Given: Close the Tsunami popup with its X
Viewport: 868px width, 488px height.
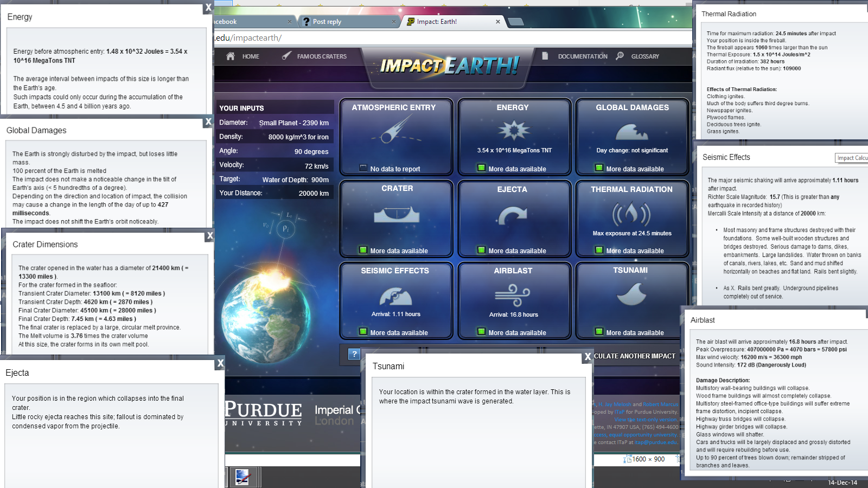Looking at the screenshot, I should 588,357.
